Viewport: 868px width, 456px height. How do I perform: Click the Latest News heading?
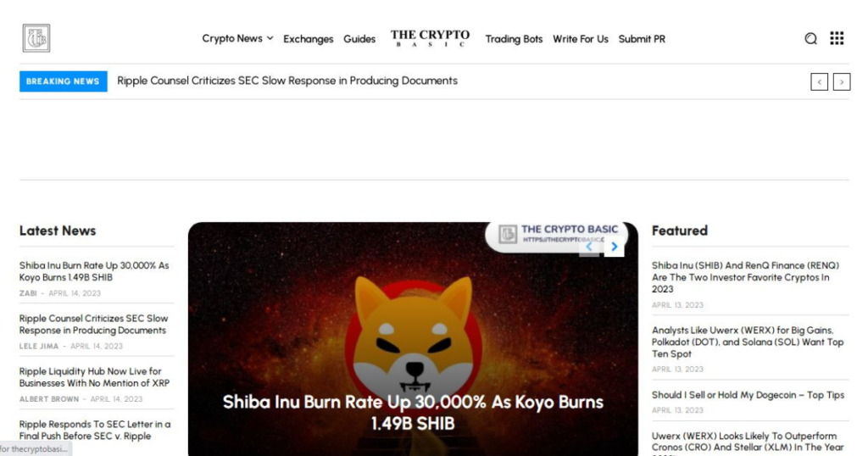(58, 231)
